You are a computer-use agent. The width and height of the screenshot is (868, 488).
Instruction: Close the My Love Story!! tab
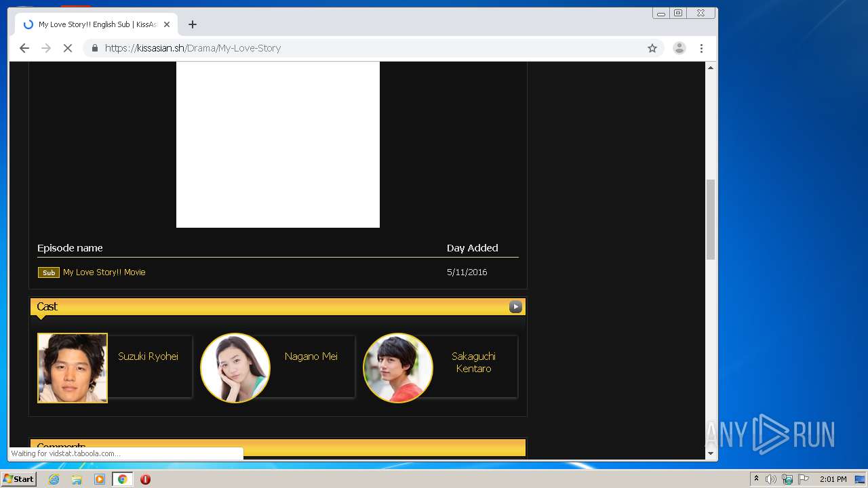click(x=167, y=24)
